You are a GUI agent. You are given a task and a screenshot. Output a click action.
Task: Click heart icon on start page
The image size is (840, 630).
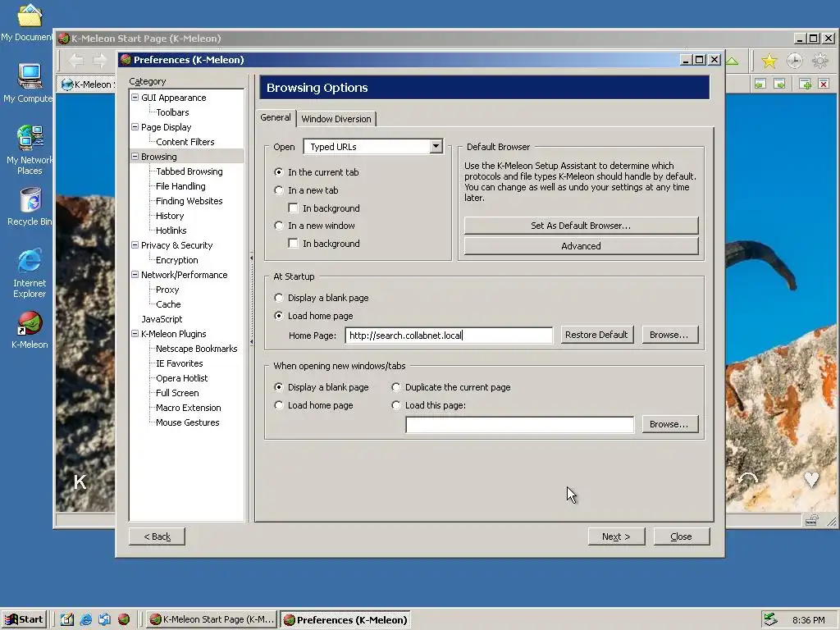811,478
